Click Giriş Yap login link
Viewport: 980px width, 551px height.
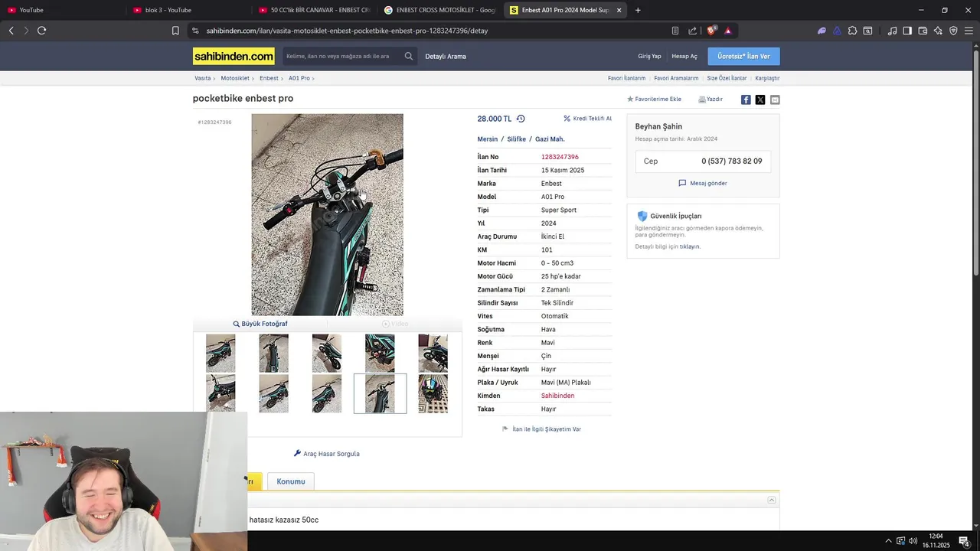tap(649, 56)
